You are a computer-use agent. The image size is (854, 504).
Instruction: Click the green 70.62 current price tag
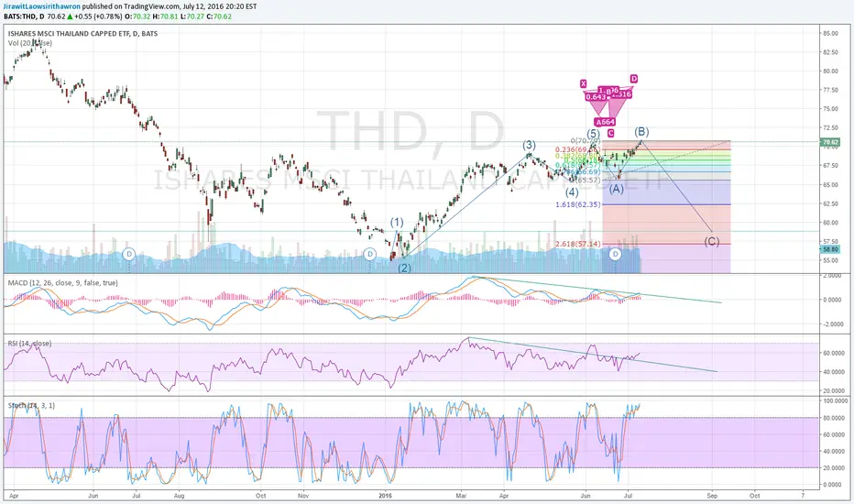point(830,142)
